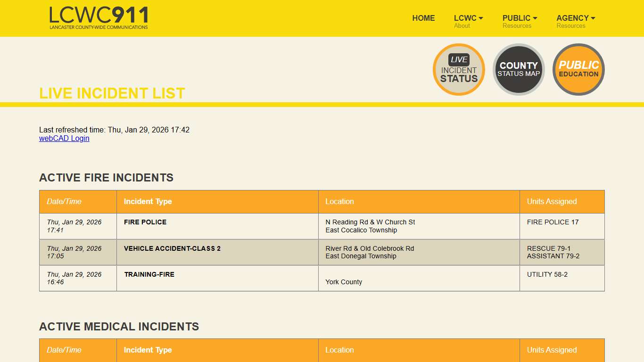Open the PUBLIC Resources dropdown
This screenshot has width=644, height=362.
[519, 18]
